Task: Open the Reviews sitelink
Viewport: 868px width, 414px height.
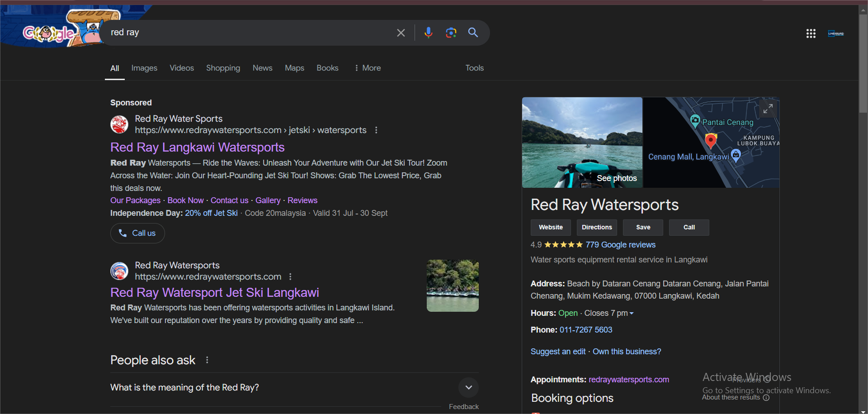Action: tap(302, 200)
